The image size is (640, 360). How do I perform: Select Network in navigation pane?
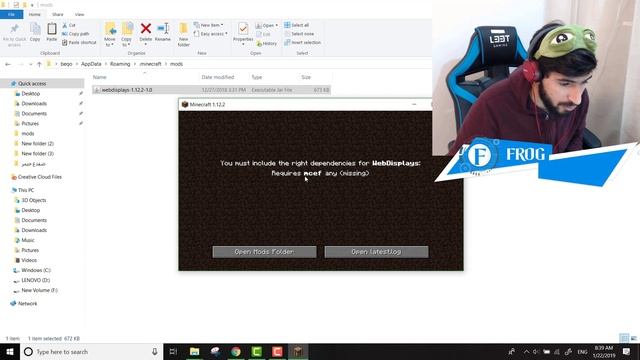click(27, 304)
